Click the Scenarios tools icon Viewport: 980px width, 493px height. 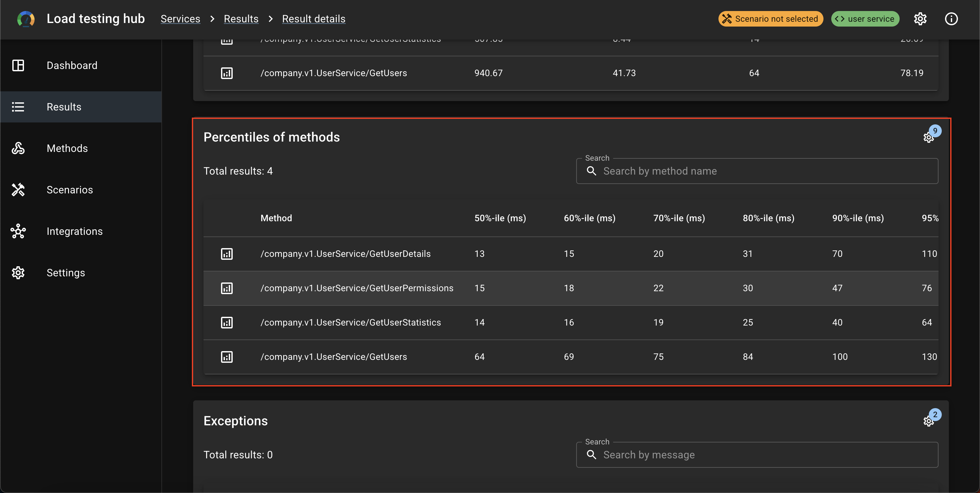(18, 190)
